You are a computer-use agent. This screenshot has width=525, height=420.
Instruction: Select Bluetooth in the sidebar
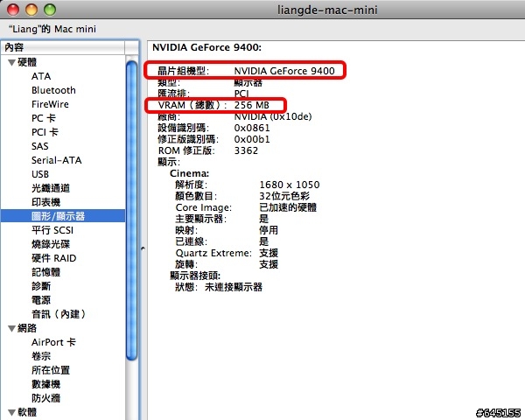(x=53, y=90)
